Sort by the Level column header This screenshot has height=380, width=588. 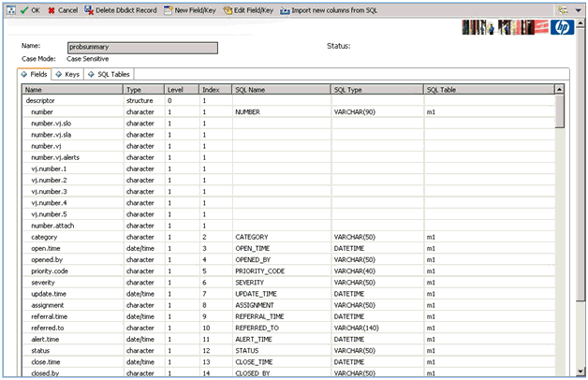[x=182, y=90]
